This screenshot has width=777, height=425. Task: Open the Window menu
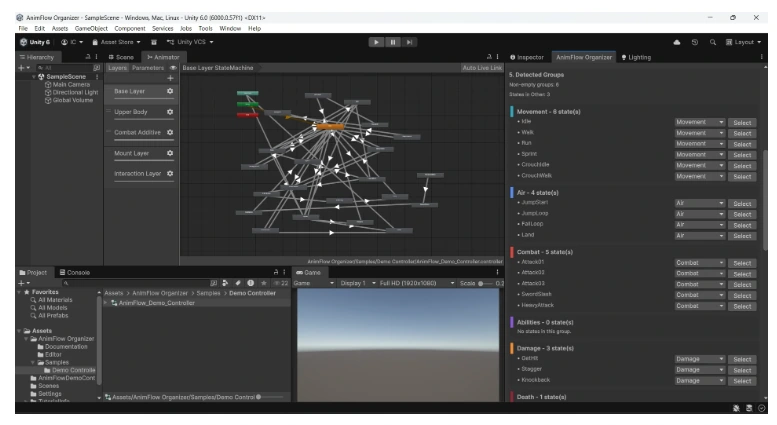click(230, 28)
